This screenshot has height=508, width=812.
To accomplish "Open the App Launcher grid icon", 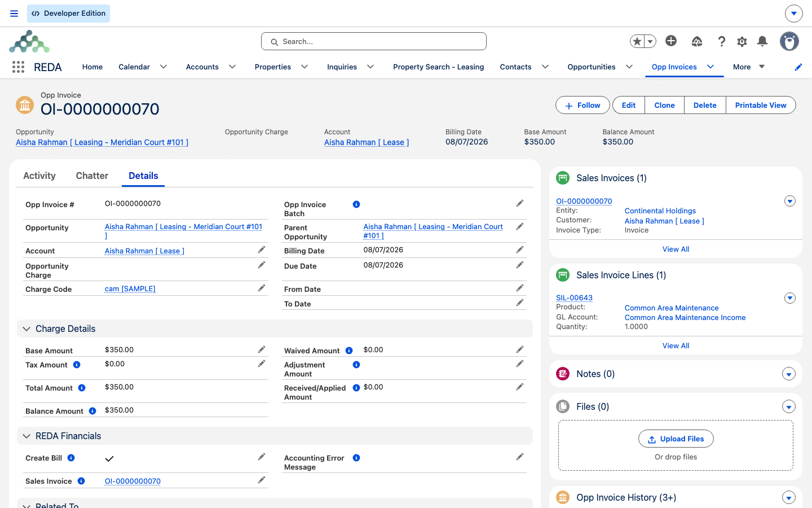I will [x=18, y=67].
